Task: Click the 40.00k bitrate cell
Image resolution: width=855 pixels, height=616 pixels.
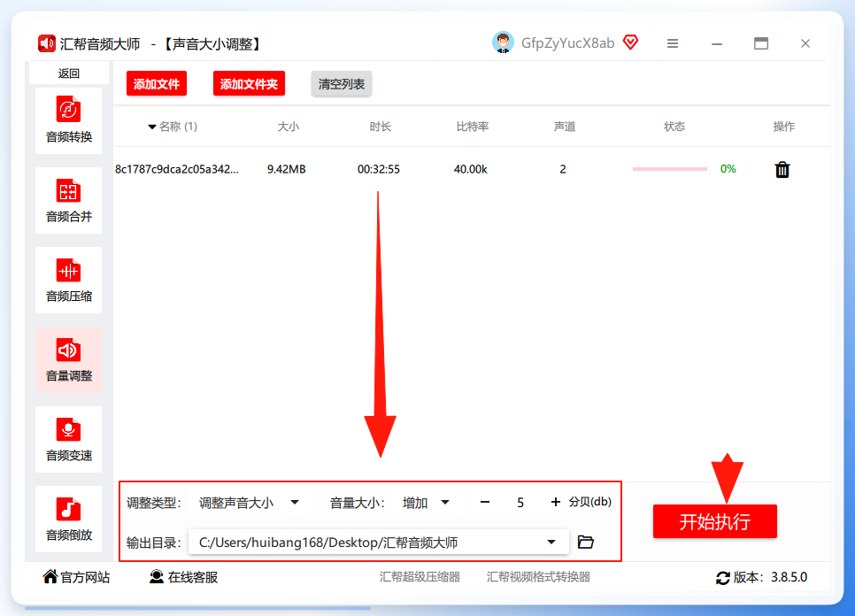Action: (471, 170)
